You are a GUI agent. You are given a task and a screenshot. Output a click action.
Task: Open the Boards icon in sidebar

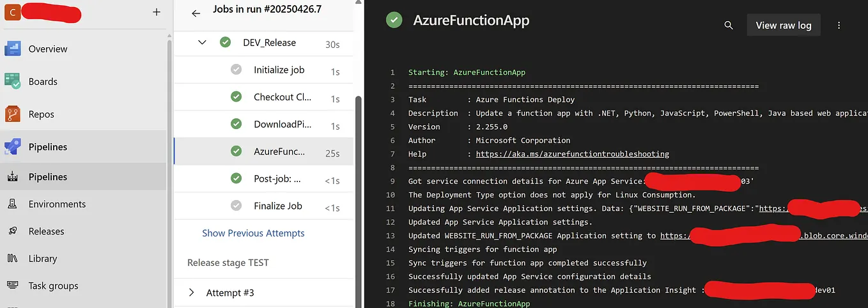pyautogui.click(x=13, y=81)
